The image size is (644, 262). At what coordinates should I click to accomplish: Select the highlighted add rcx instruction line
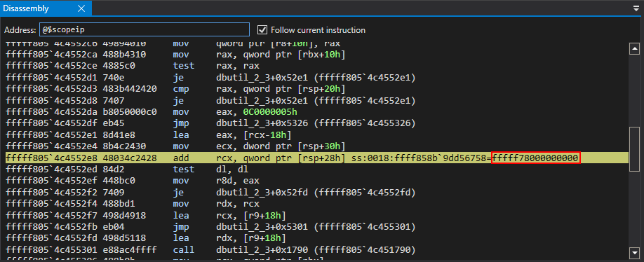316,158
